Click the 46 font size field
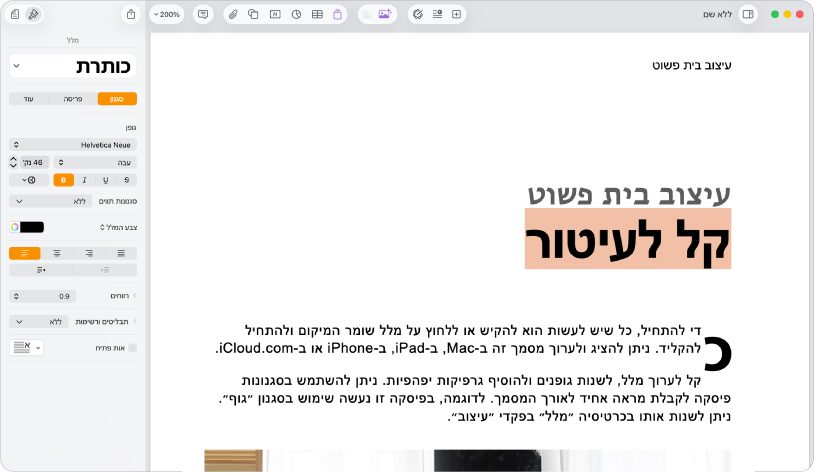This screenshot has width=814, height=473. click(x=34, y=163)
